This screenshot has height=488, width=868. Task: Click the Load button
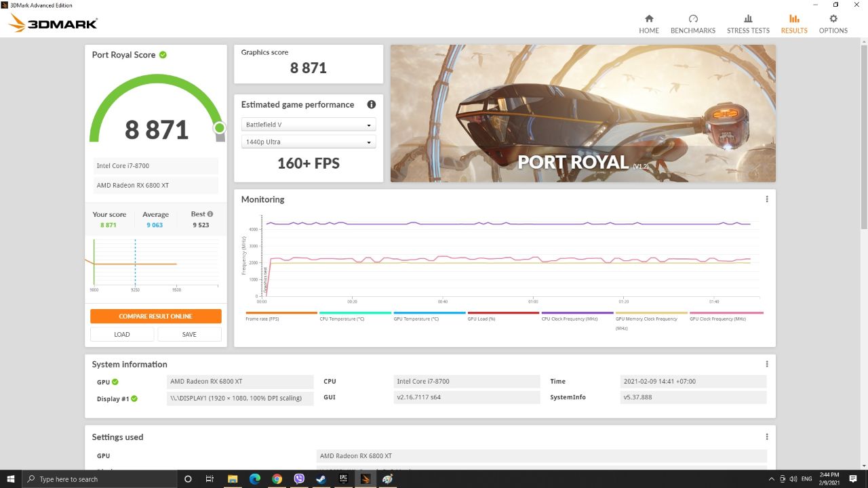click(122, 334)
